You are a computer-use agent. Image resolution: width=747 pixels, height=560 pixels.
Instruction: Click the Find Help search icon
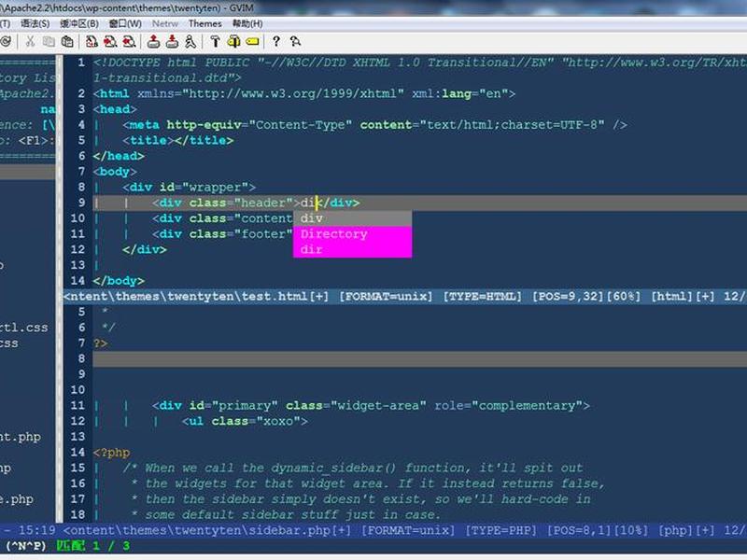(295, 42)
